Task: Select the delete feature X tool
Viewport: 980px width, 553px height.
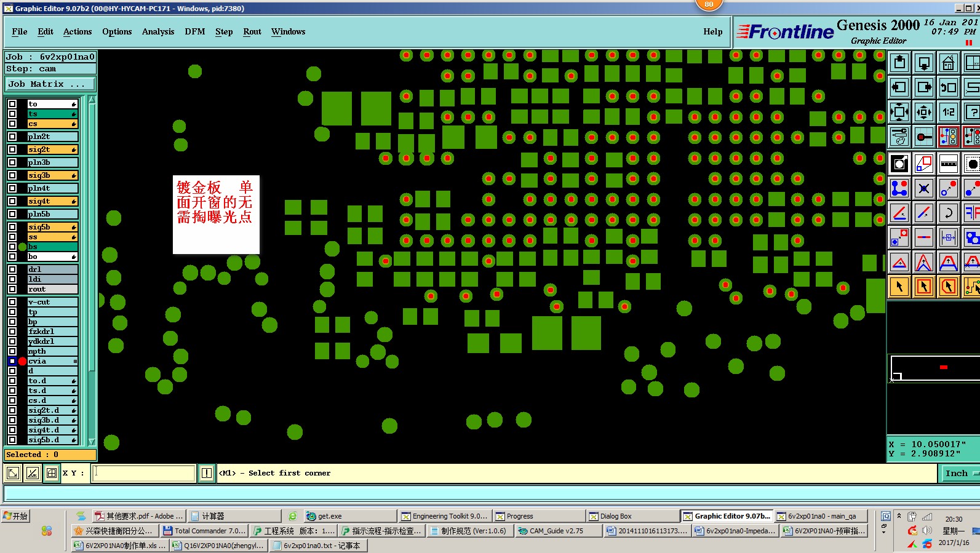Action: click(924, 188)
